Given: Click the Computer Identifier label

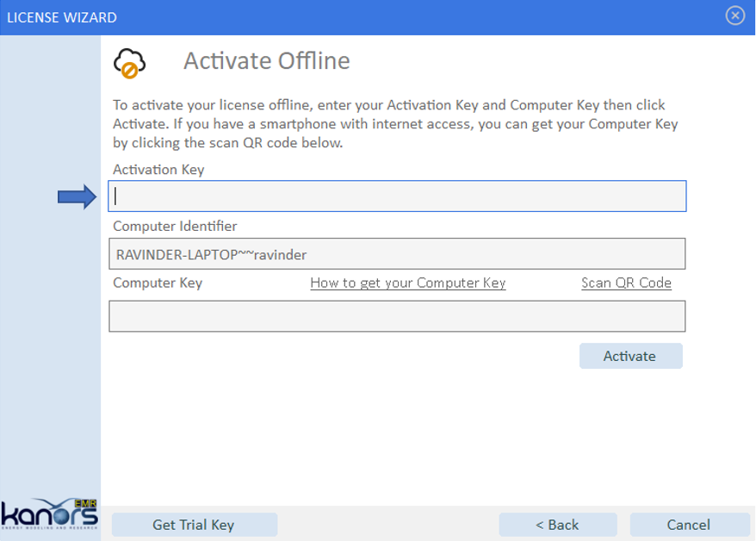Looking at the screenshot, I should point(175,227).
